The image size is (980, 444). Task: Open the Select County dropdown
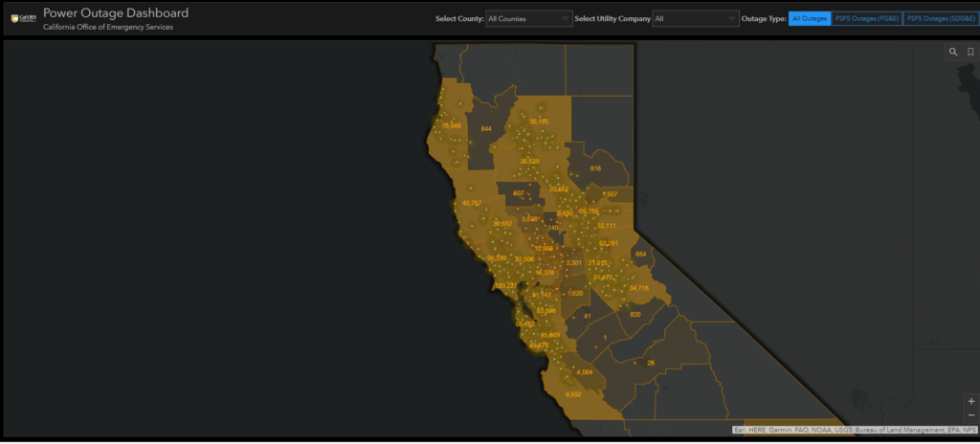point(528,18)
